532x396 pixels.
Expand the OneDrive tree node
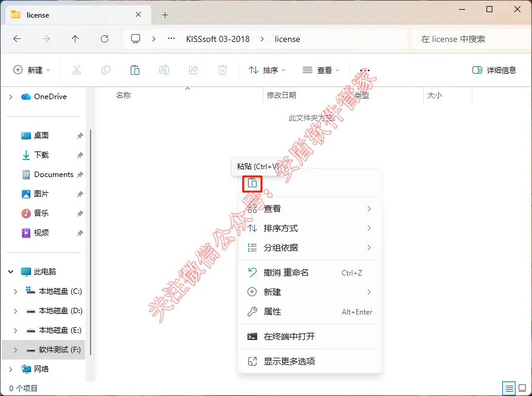[10, 97]
